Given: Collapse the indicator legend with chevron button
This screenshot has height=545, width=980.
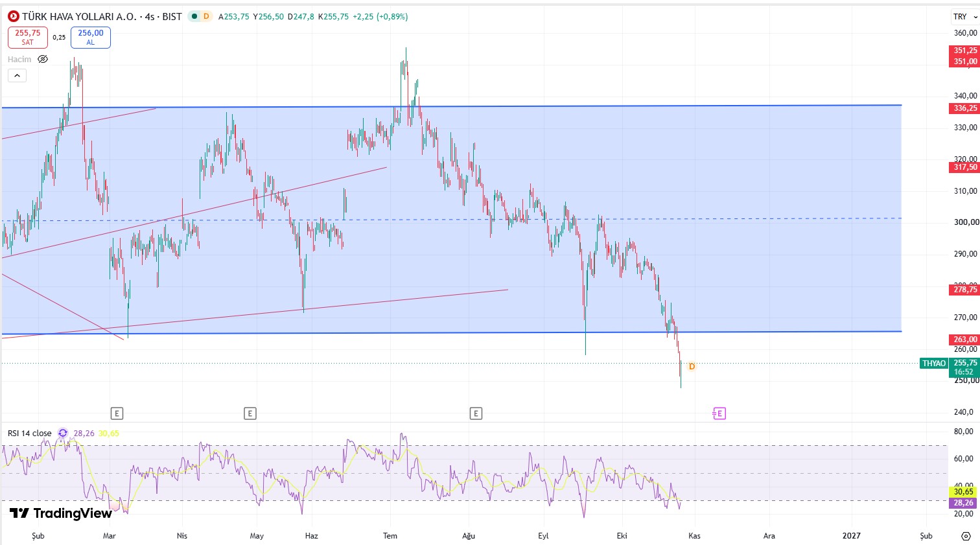Looking at the screenshot, I should 17,76.
